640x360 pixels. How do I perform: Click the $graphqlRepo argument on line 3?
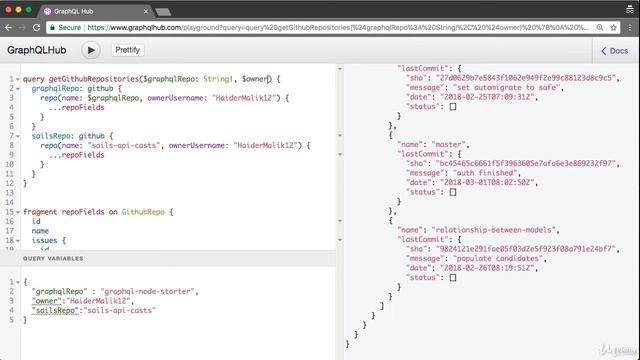click(113, 98)
